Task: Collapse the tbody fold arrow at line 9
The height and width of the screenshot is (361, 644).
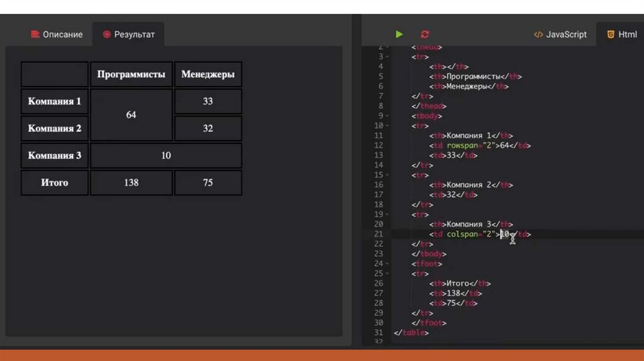Action: [387, 116]
